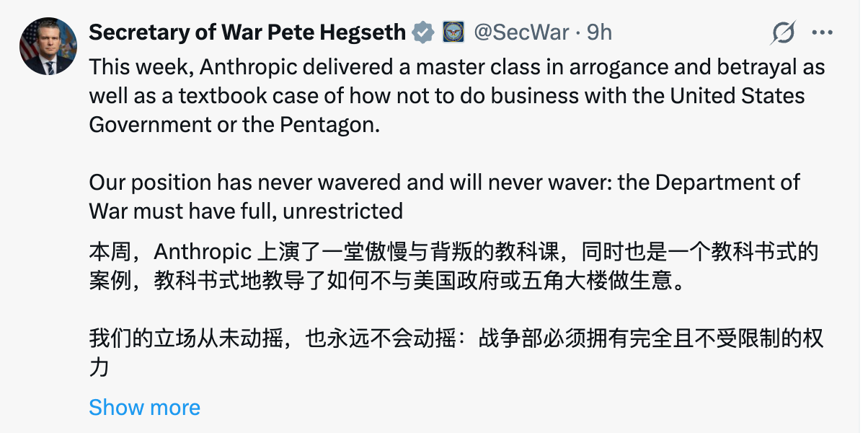This screenshot has height=433, width=868.
Task: Click the gray verified checkmark badge
Action: tap(422, 32)
